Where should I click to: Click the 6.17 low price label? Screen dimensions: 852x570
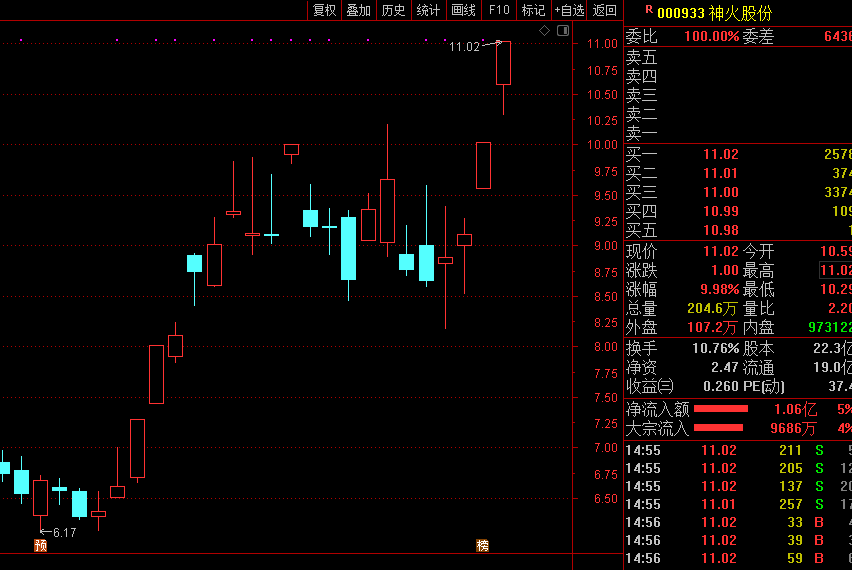[64, 532]
